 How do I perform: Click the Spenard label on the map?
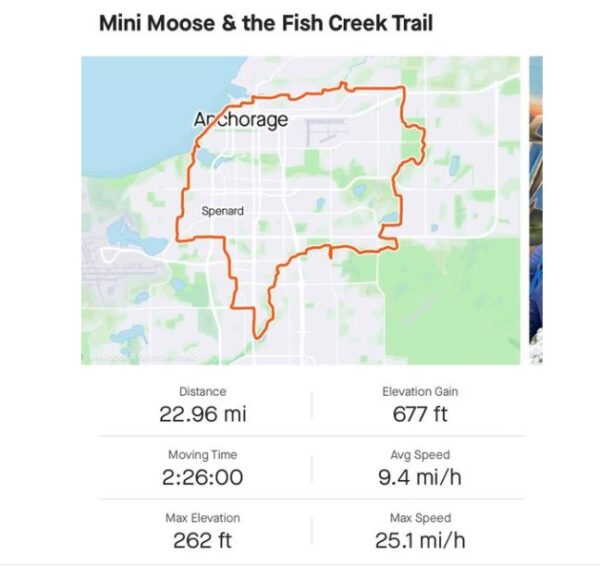(x=222, y=211)
